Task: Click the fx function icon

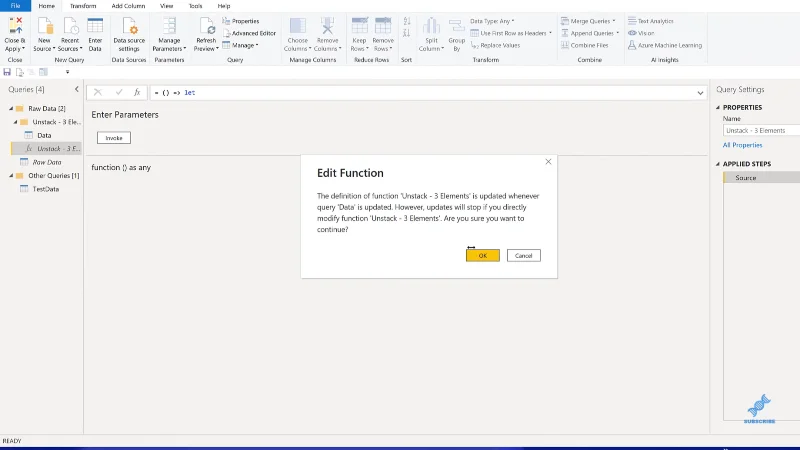Action: [137, 92]
